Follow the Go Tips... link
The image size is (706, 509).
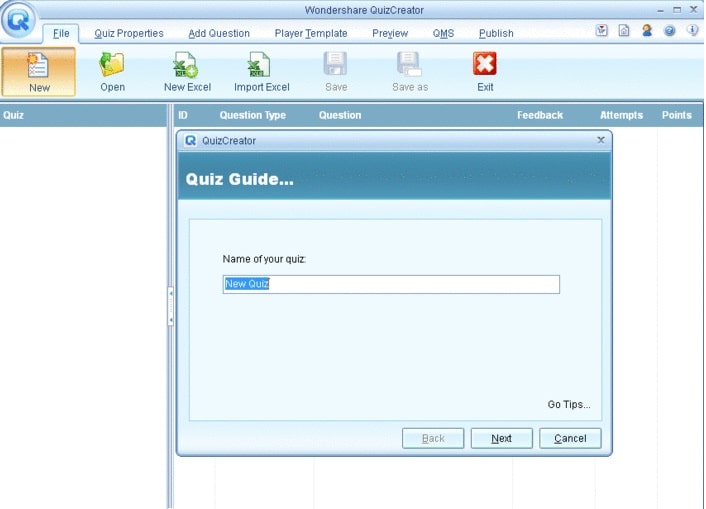tap(569, 404)
